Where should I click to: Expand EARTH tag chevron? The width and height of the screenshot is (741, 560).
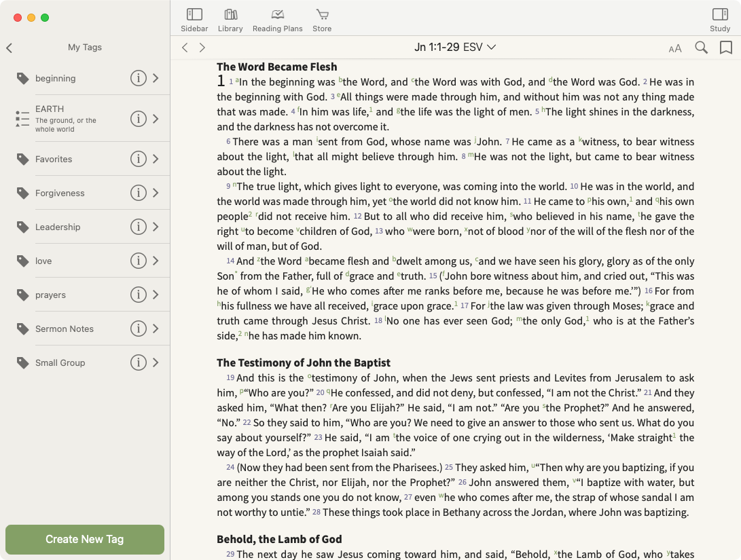pos(156,119)
